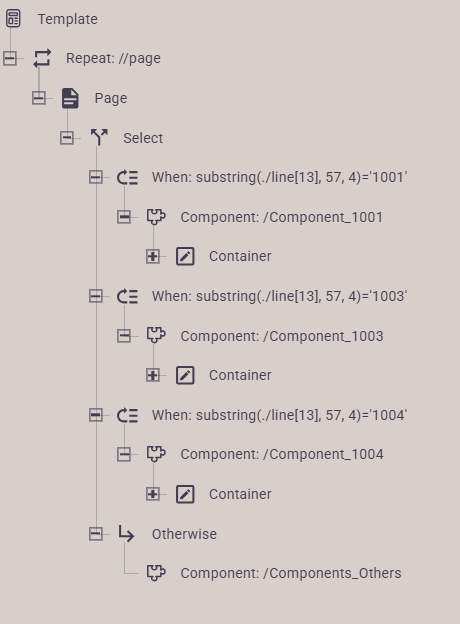Collapse the Otherwise branch
Viewport: 460px width, 624px height.
click(96, 534)
